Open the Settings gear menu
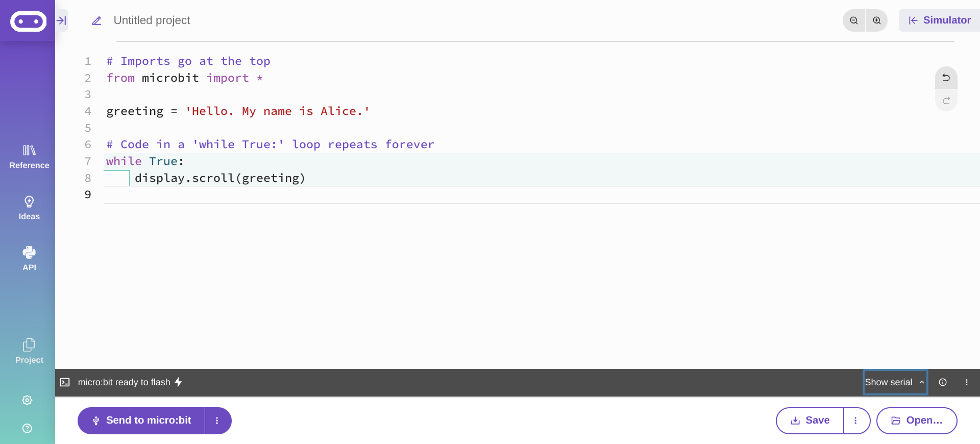The image size is (980, 444). (x=28, y=400)
